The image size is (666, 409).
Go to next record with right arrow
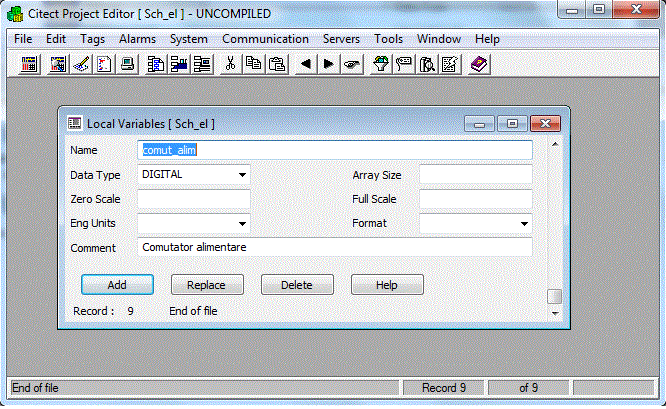tap(328, 64)
